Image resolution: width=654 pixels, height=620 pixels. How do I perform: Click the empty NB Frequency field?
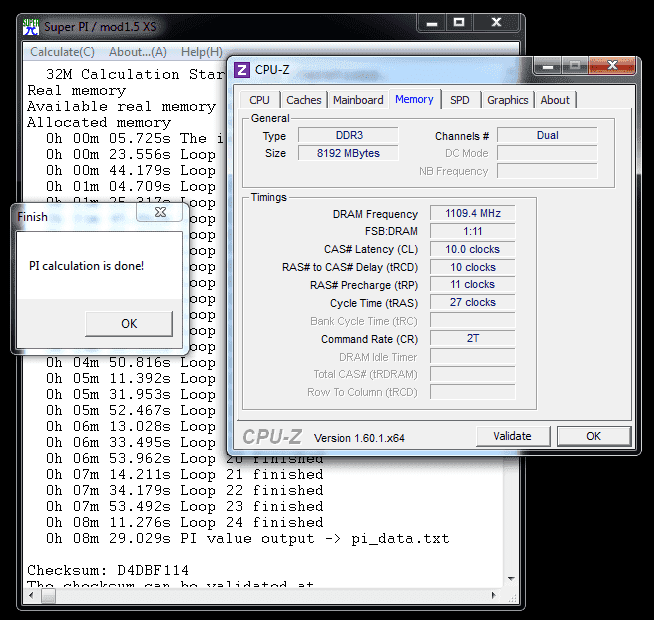[x=547, y=171]
